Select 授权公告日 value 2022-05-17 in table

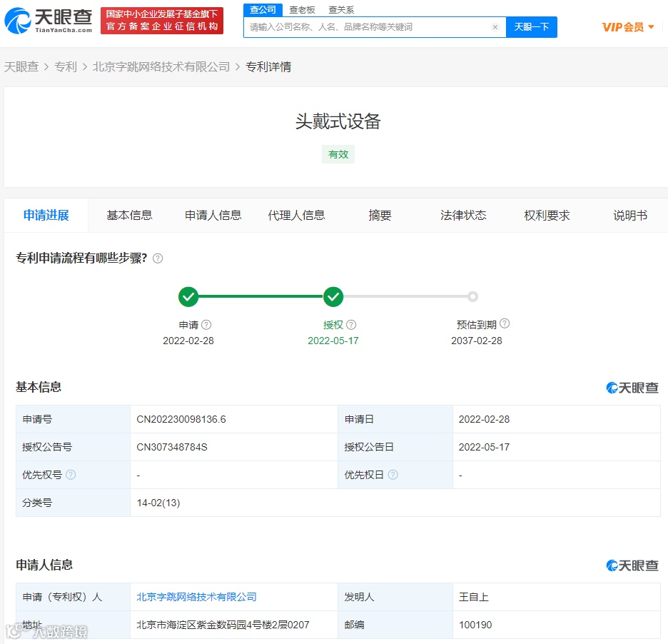point(484,447)
